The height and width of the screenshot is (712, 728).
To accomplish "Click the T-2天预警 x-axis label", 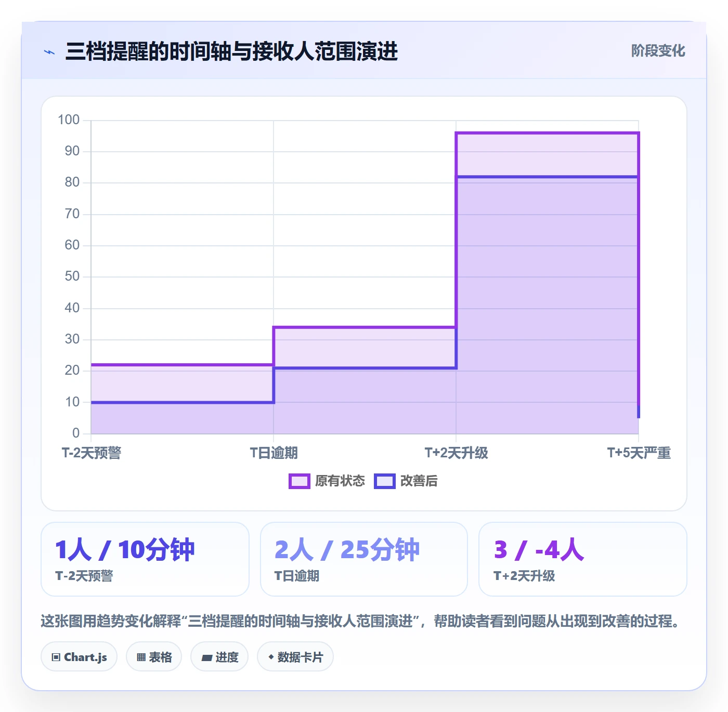I will [x=92, y=453].
